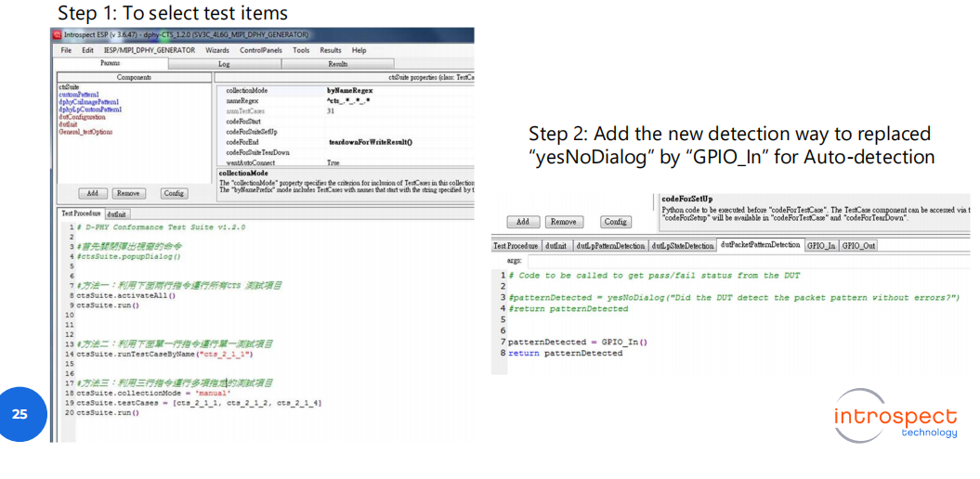Switch to the Results tab beside Log
The height and width of the screenshot is (479, 980).
point(338,64)
